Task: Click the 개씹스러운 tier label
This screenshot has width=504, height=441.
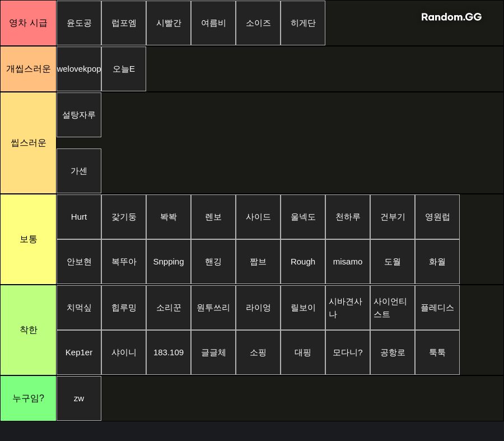Action: point(29,69)
